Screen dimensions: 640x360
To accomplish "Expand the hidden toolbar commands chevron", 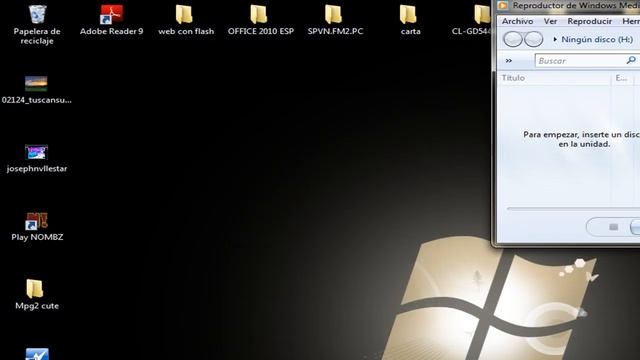I will pos(509,61).
